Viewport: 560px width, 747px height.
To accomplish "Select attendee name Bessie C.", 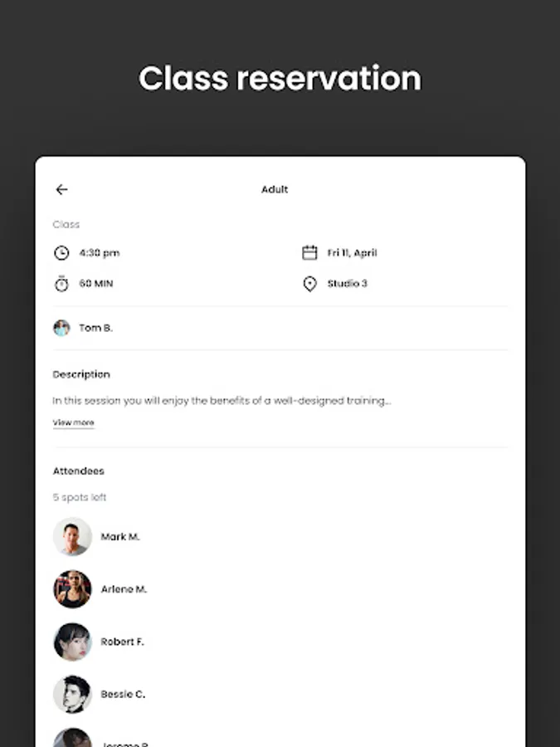I will coord(123,694).
